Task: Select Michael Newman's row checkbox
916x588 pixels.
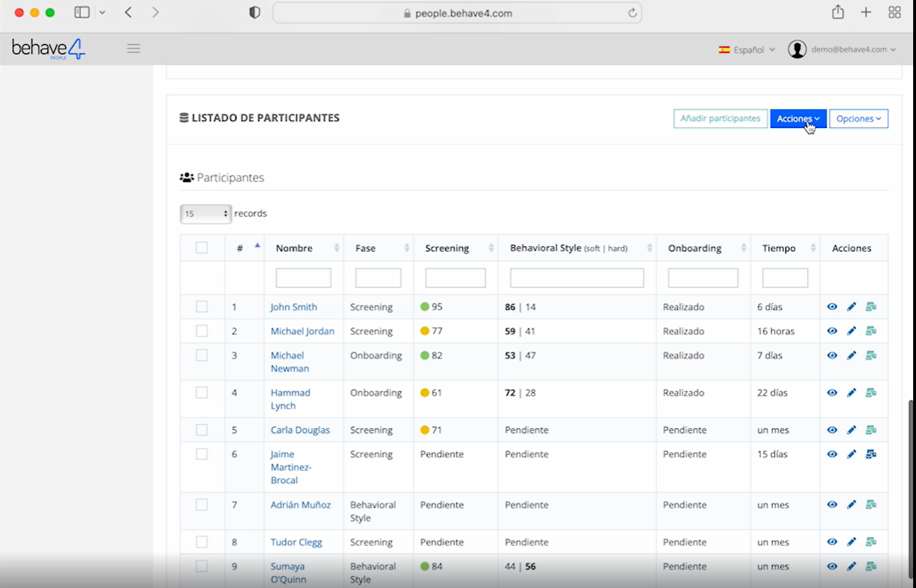Action: tap(202, 355)
